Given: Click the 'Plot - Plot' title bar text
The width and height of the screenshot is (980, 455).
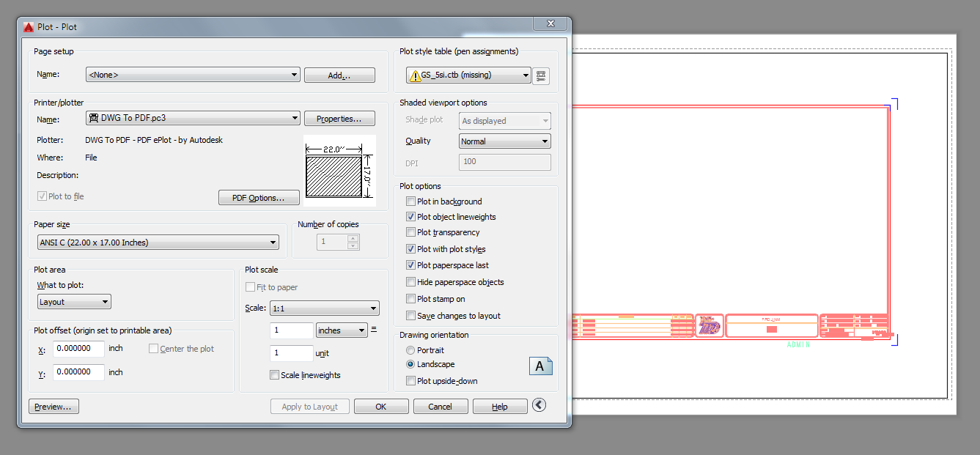Looking at the screenshot, I should tap(57, 27).
